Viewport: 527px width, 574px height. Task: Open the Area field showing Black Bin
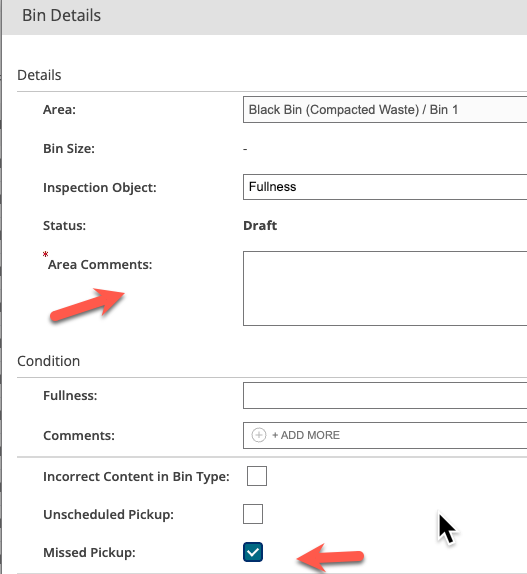385,109
